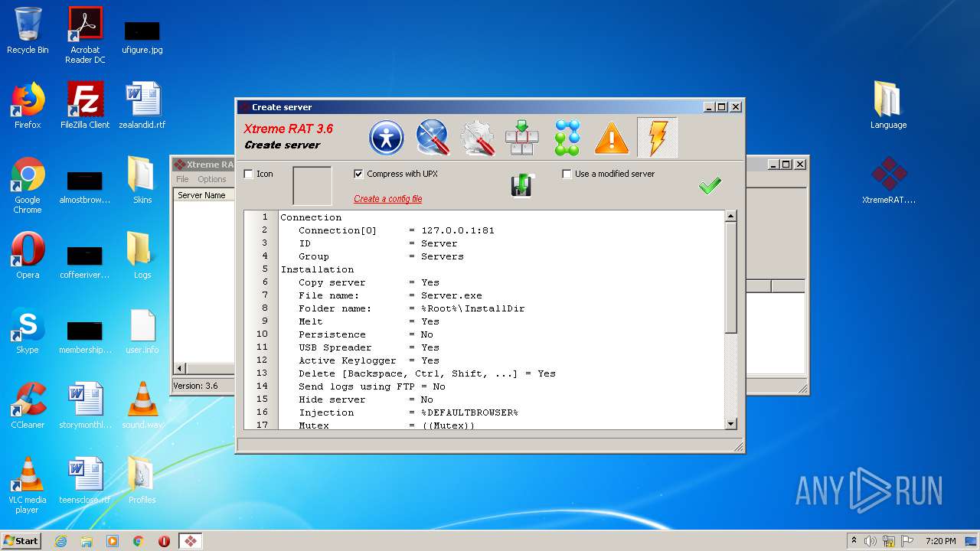980x551 pixels.
Task: Select the Skins folder on desktop
Action: tap(142, 181)
